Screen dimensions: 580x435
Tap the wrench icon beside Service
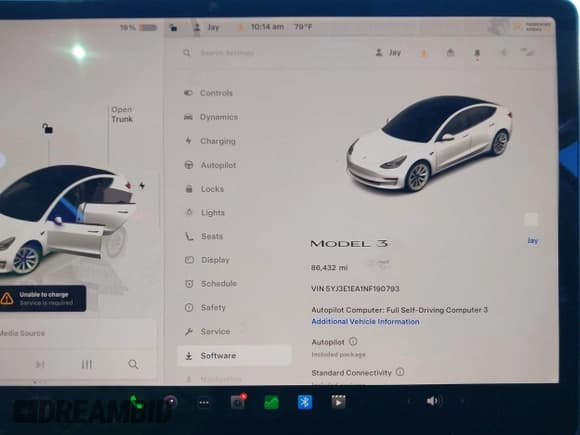click(189, 331)
